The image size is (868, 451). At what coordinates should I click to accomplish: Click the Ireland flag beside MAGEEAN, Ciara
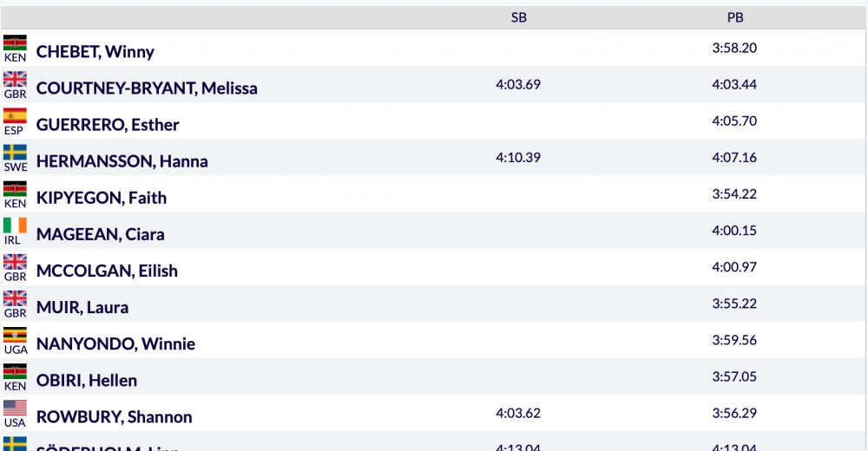coord(15,225)
